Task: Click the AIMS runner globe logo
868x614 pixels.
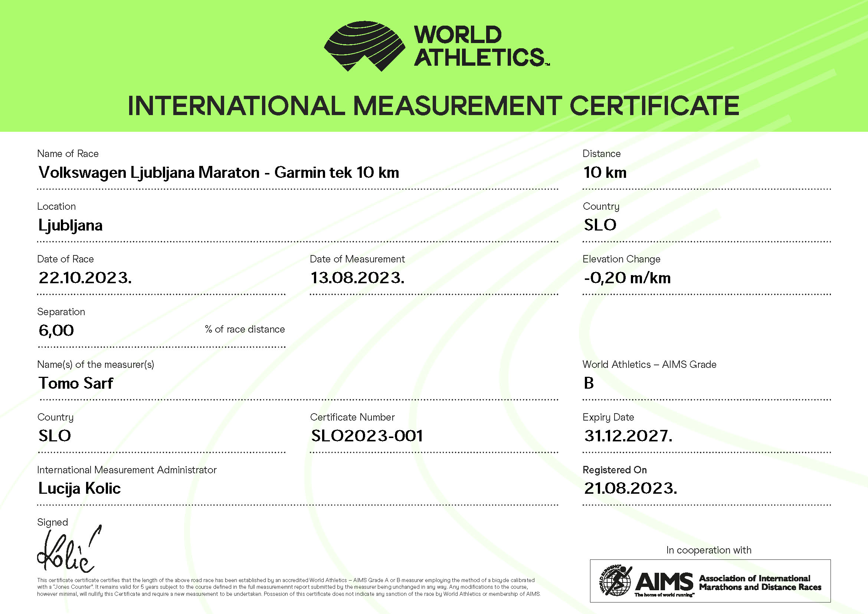Action: click(615, 580)
